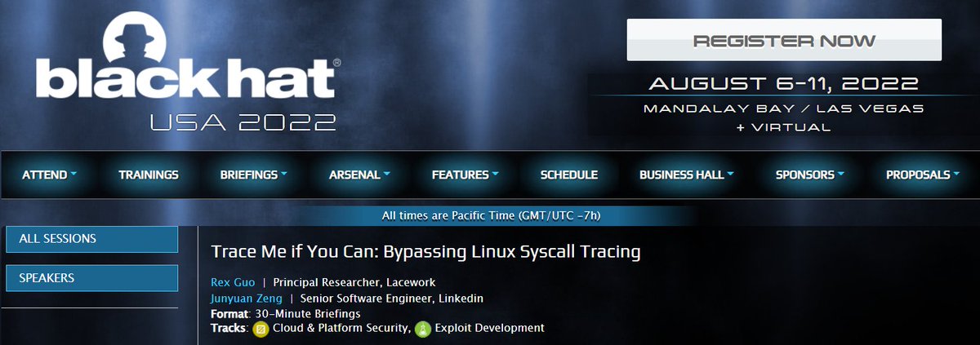Screen dimensions: 980x345
Task: Click the USA 2022 text under logo
Action: pyautogui.click(x=243, y=122)
